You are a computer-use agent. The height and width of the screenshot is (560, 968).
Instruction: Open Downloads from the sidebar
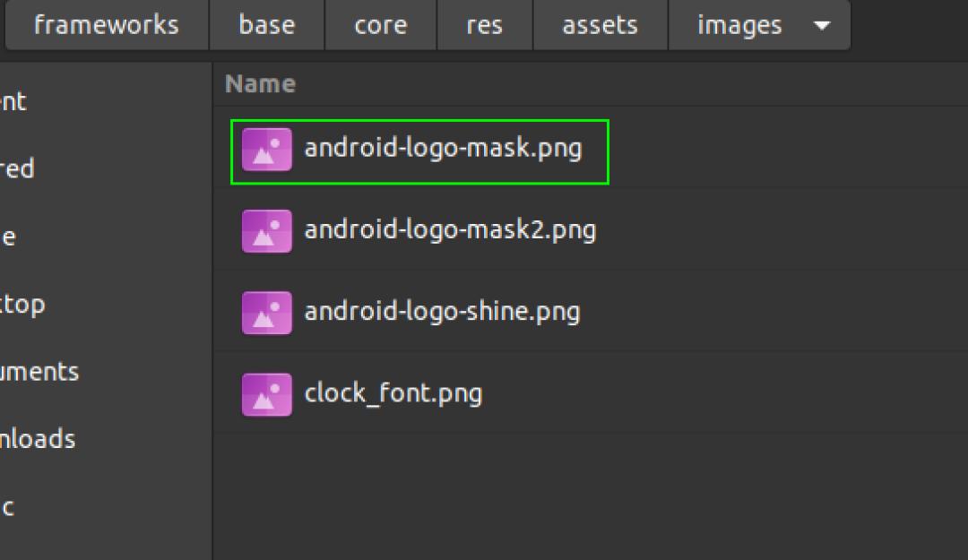point(36,438)
